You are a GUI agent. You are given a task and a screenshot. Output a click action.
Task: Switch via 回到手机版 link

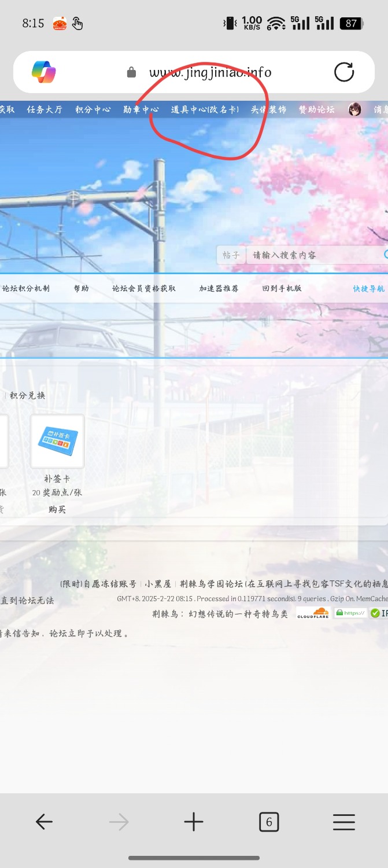tap(282, 288)
